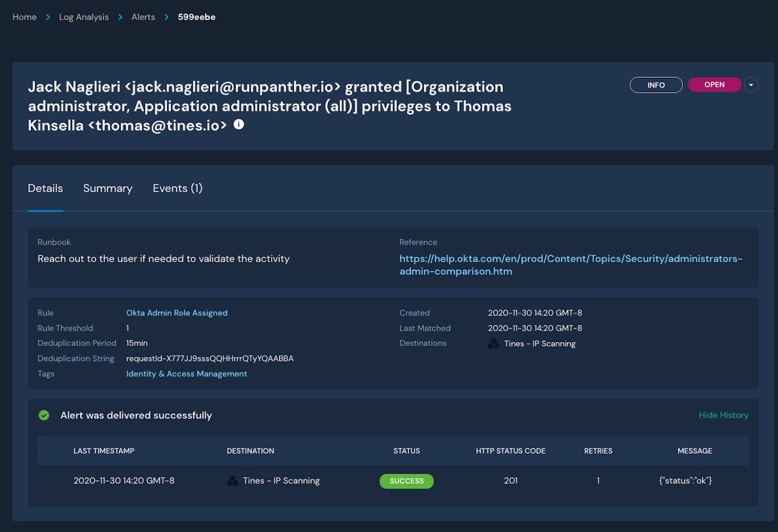
Task: Open the Okta Admin Role Assigned rule
Action: tap(177, 313)
